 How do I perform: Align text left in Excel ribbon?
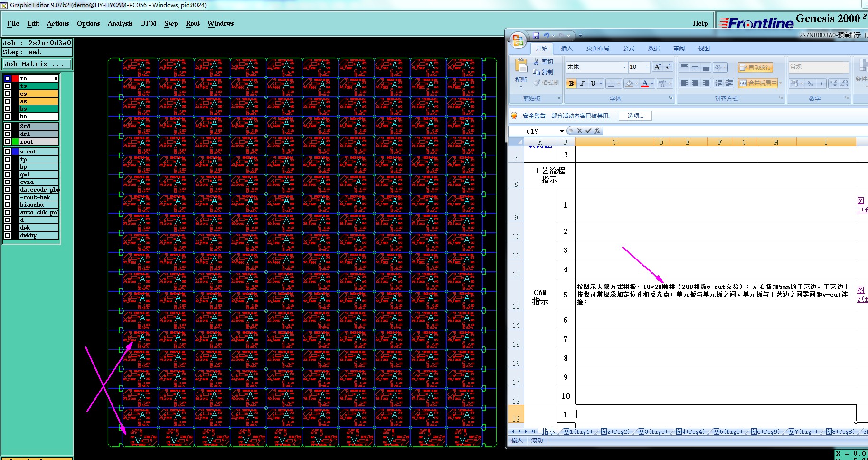684,83
